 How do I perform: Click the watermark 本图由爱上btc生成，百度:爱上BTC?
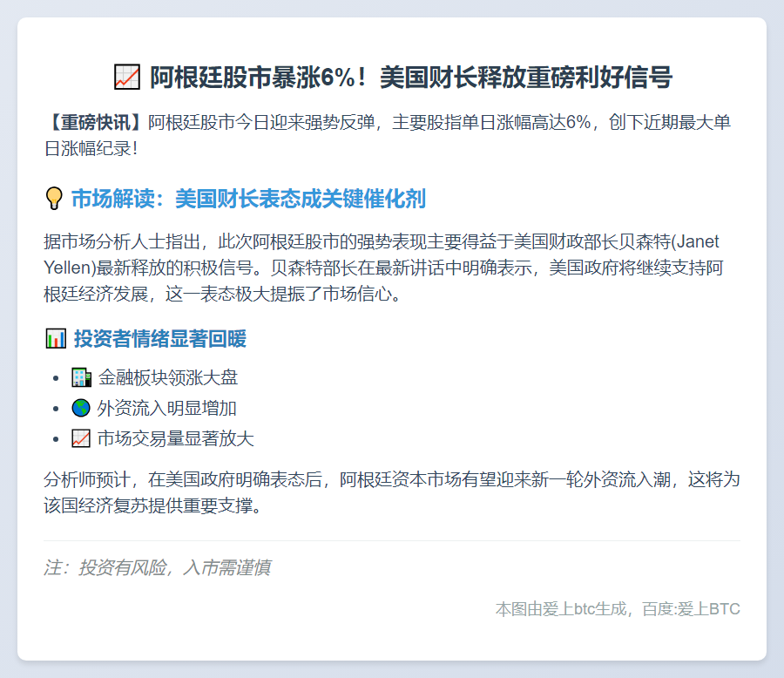click(x=618, y=609)
